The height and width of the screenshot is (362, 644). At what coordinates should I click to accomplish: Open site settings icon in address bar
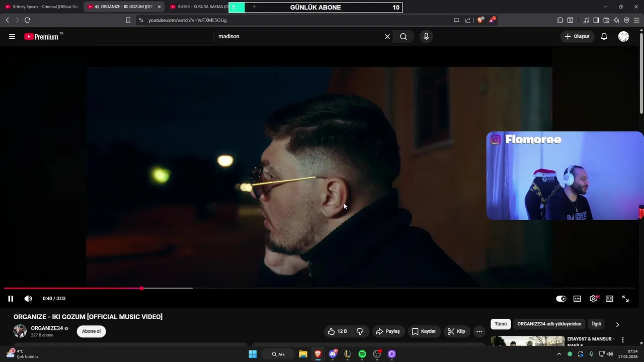coord(141,20)
